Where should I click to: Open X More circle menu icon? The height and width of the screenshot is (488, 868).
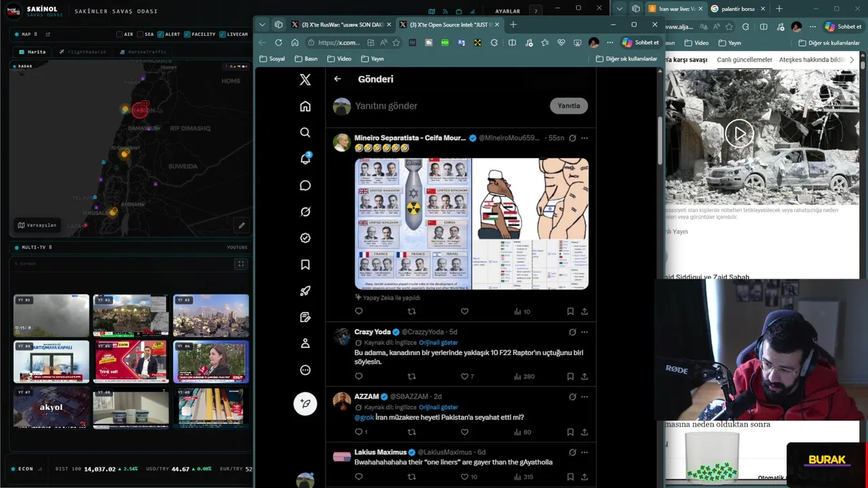pos(305,370)
